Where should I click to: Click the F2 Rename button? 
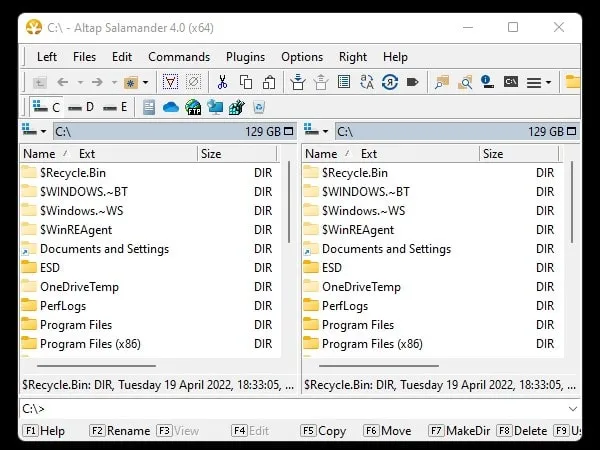(x=120, y=431)
